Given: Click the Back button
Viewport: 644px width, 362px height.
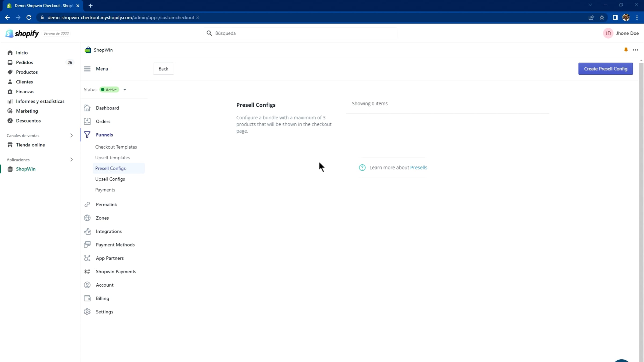Looking at the screenshot, I should pos(163,69).
